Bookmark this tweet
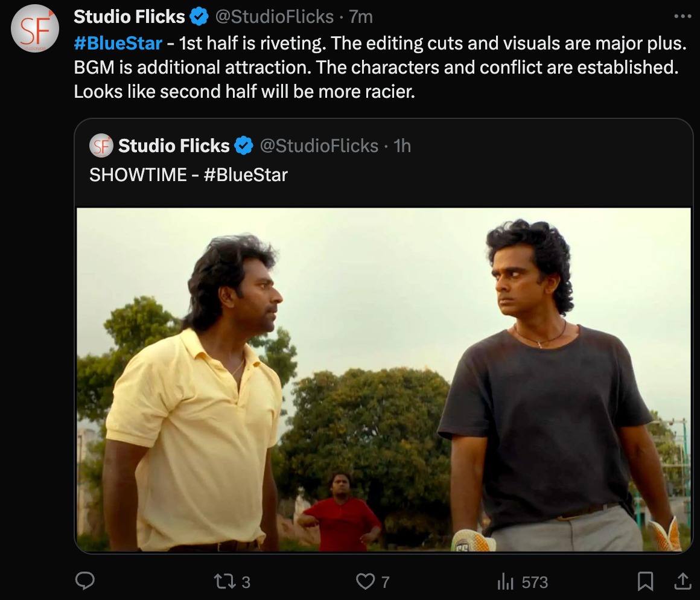The width and height of the screenshot is (700, 600). coord(645,581)
